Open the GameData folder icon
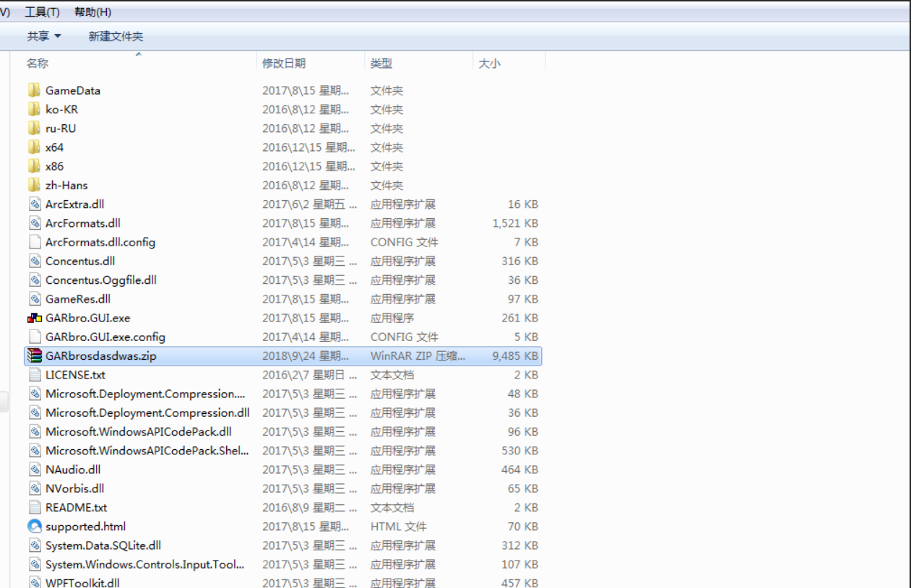Viewport: 911px width, 588px height. pos(35,90)
